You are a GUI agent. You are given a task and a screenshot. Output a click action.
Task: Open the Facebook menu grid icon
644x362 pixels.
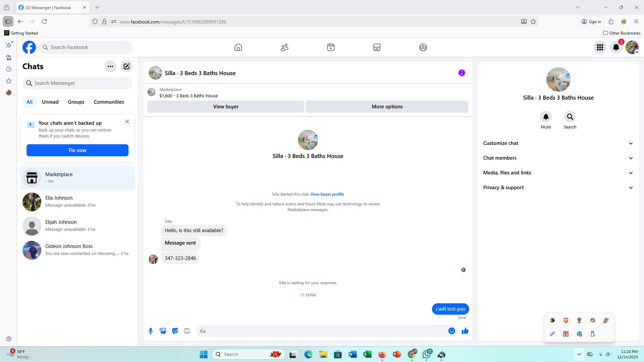pos(600,47)
